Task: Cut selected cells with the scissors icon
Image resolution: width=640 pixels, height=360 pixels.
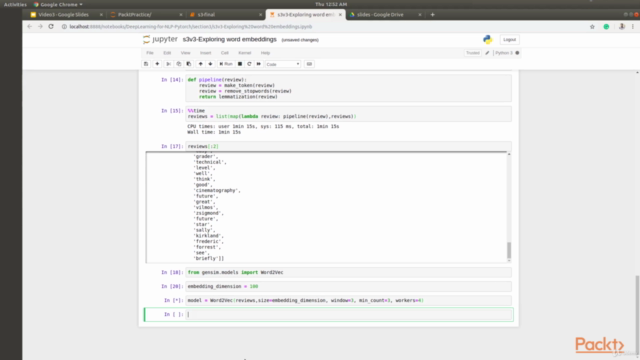Action: [168, 64]
